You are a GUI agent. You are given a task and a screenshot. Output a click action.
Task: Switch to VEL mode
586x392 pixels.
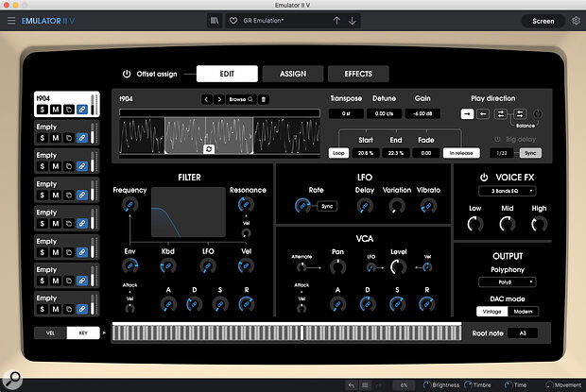click(50, 333)
